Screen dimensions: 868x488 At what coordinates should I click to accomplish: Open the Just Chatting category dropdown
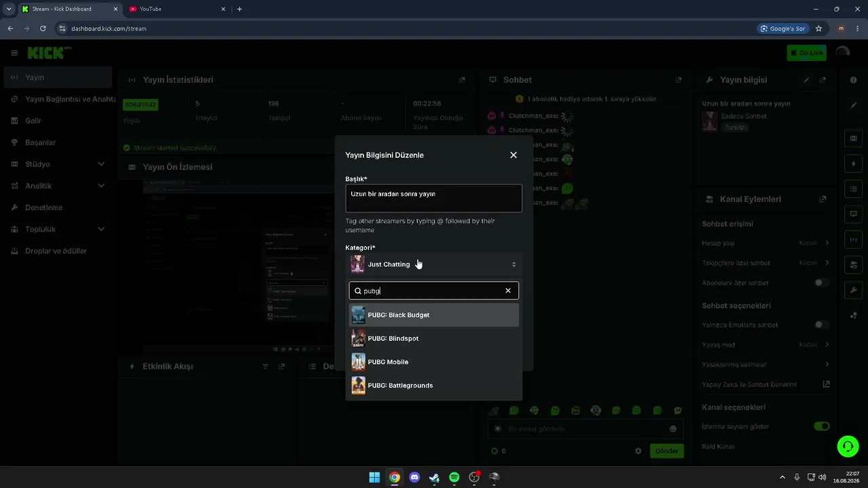tap(434, 264)
